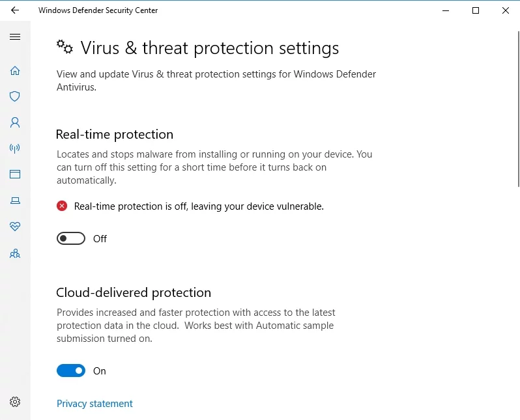The image size is (520, 420).
Task: Open Family options icon in sidebar
Action: (15, 253)
